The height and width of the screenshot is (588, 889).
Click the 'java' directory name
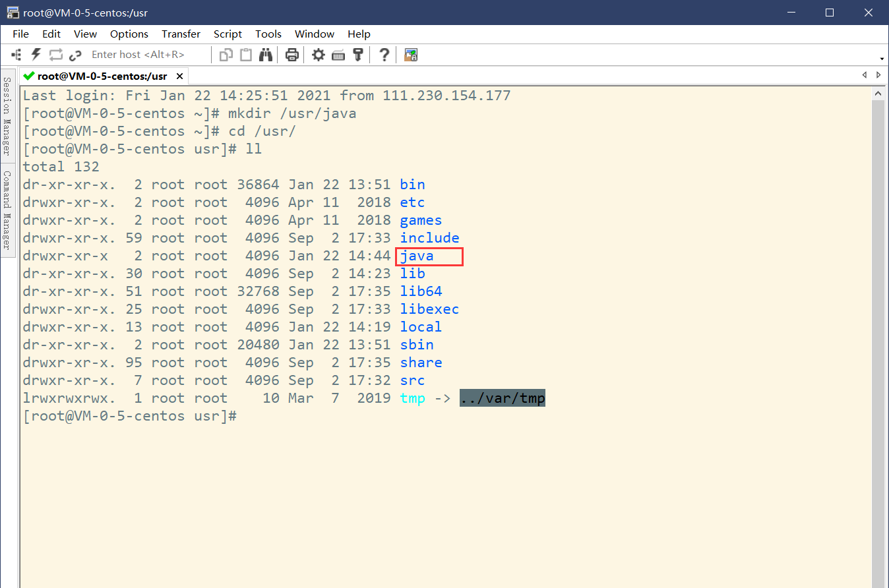[417, 256]
